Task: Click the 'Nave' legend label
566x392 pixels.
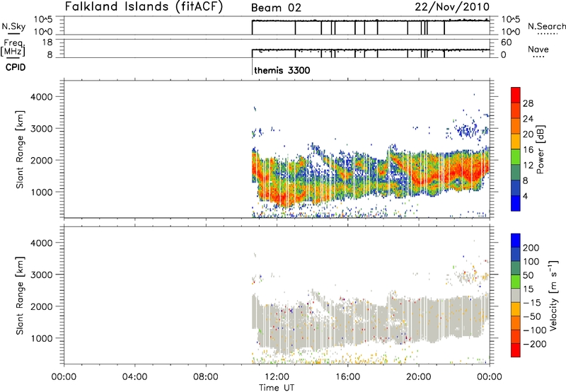Action: (538, 49)
